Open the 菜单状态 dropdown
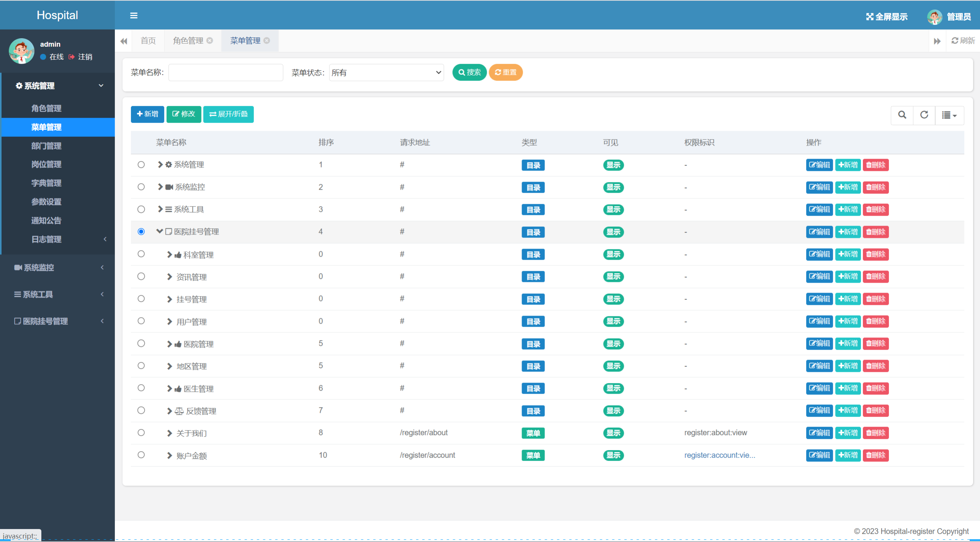 [386, 72]
